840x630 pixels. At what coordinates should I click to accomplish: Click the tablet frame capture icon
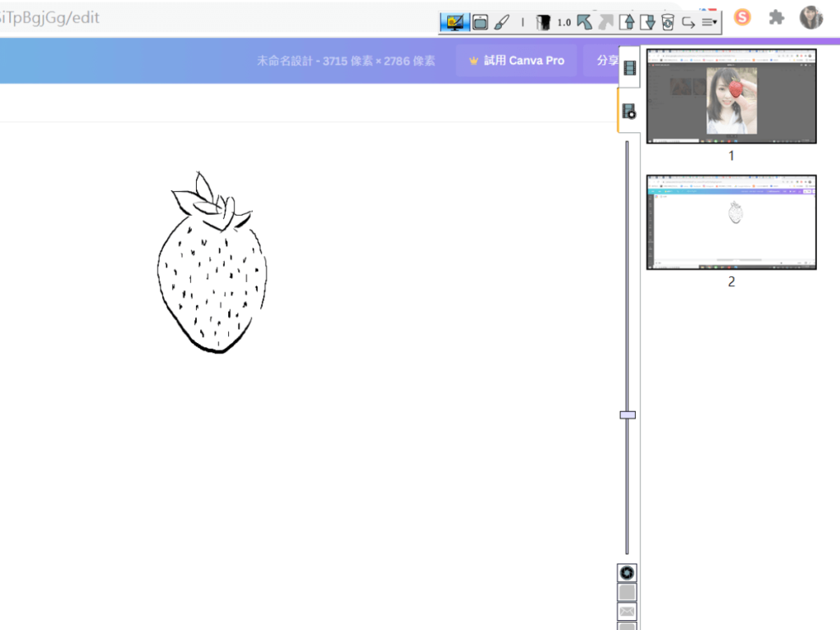pyautogui.click(x=481, y=22)
